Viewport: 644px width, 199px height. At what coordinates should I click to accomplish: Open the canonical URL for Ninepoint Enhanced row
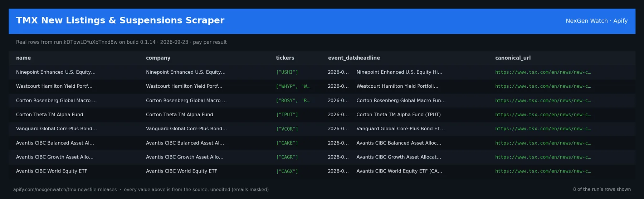(x=543, y=72)
